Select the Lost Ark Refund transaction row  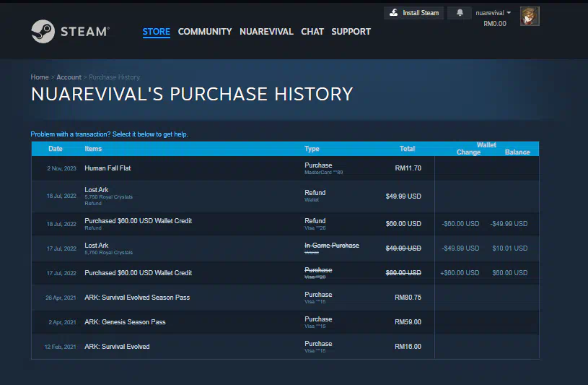[285, 196]
